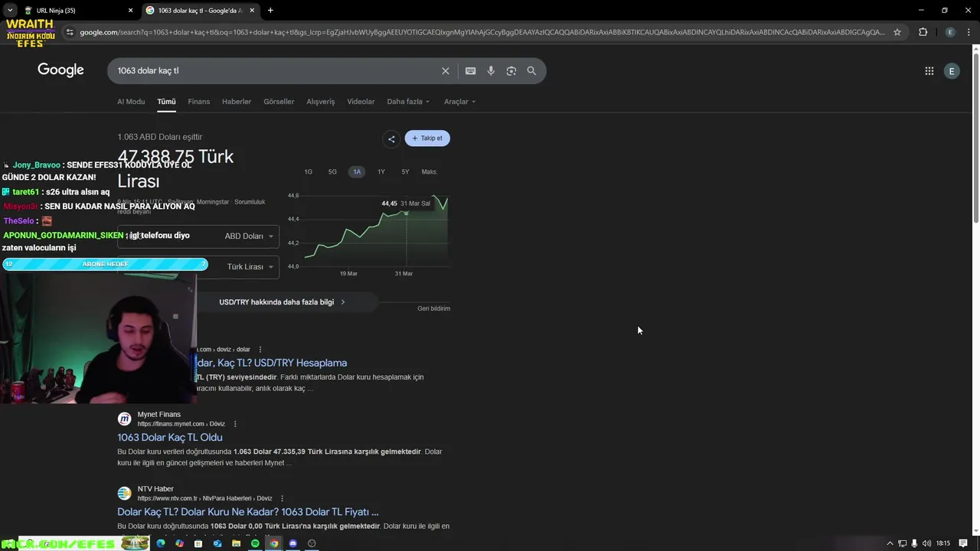
Task: Open the Chrome three-dot menu
Action: point(969,32)
